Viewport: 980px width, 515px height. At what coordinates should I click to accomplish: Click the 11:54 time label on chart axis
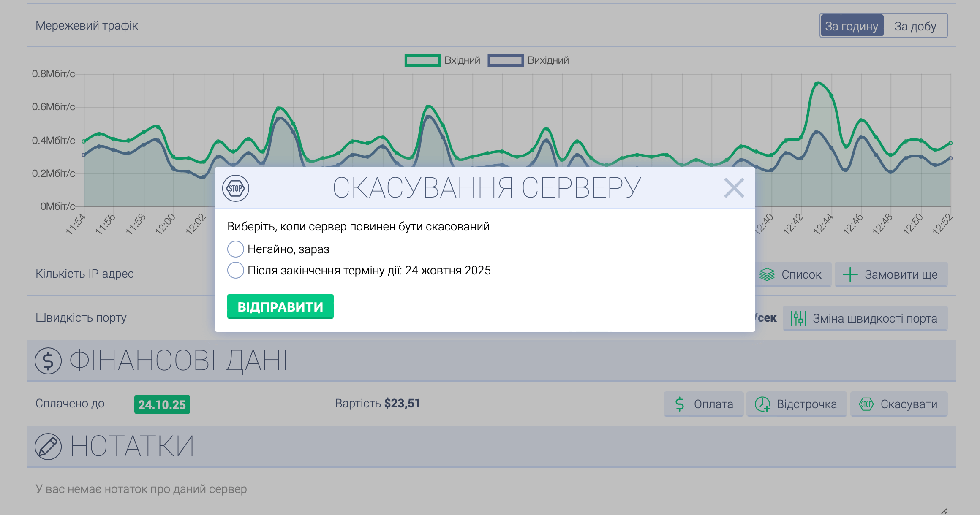76,224
